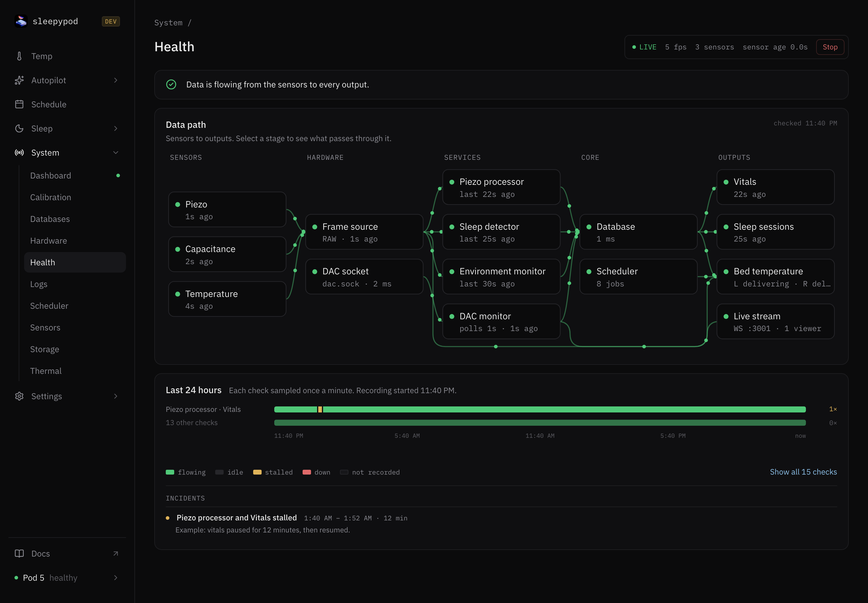Click the green LIVE indicator dot
868x603 pixels.
point(634,47)
